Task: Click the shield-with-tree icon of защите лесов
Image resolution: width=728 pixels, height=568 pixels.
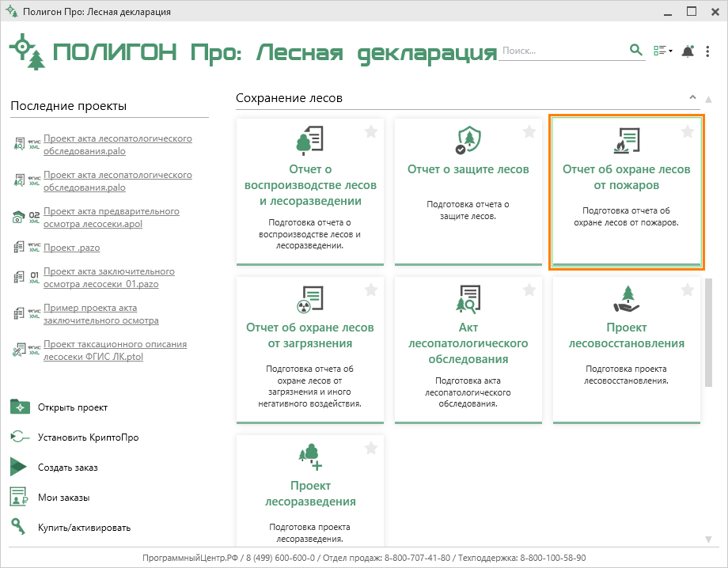Action: click(x=468, y=140)
